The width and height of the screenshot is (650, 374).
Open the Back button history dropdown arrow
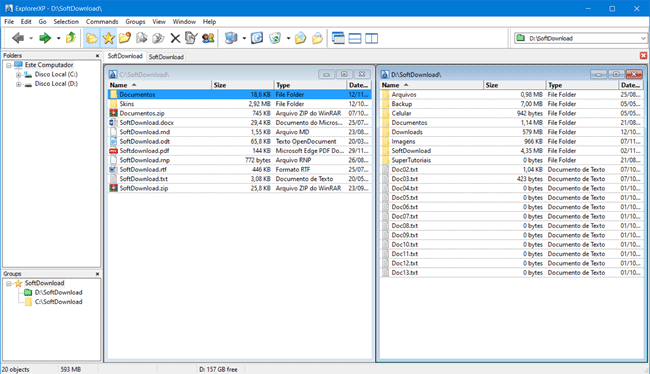[x=31, y=39]
